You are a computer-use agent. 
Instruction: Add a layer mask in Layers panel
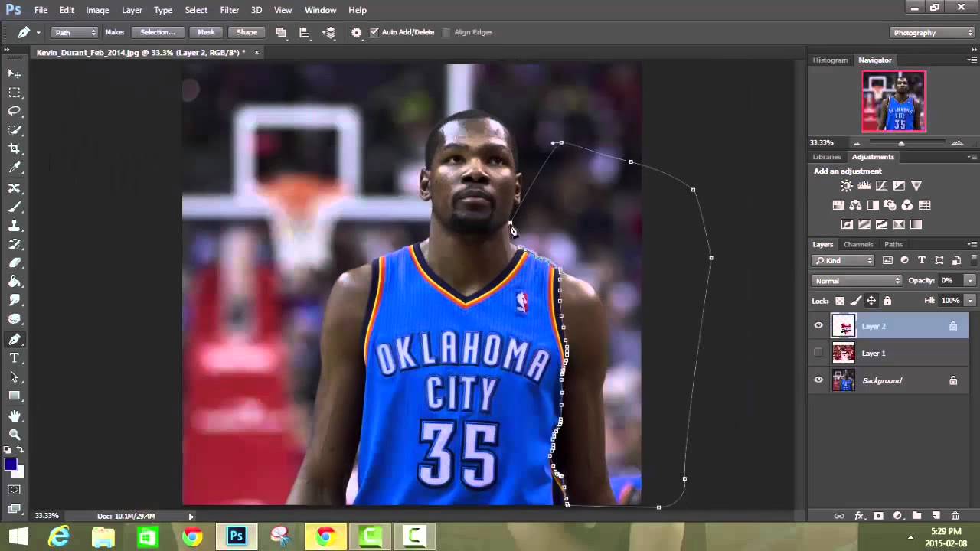click(878, 517)
